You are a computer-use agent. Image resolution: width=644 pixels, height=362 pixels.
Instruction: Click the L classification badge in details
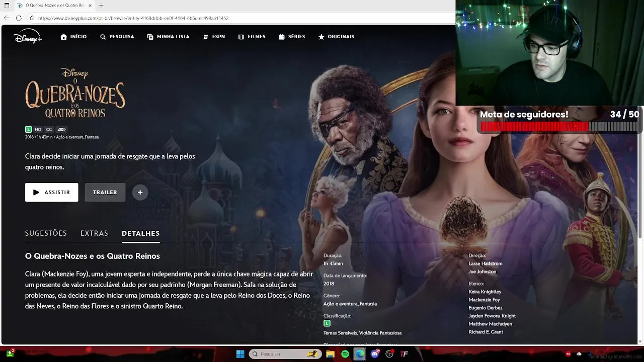[x=327, y=323]
